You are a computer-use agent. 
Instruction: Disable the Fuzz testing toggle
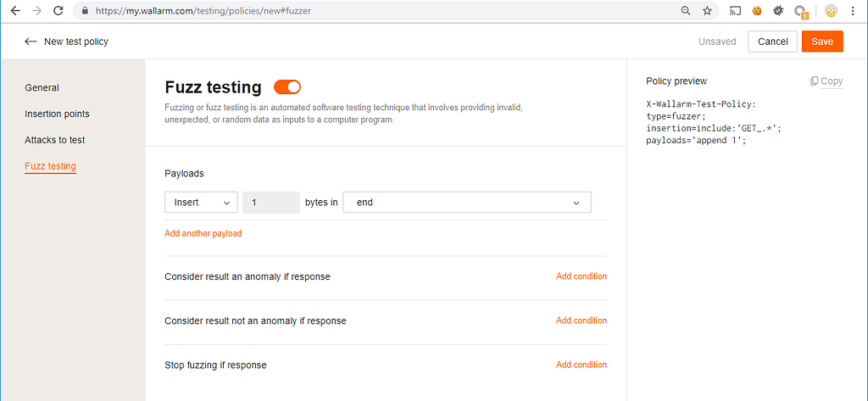(x=287, y=87)
